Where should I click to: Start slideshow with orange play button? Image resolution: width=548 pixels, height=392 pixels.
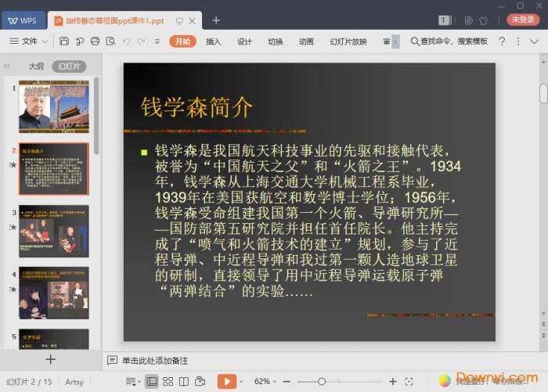tap(227, 381)
